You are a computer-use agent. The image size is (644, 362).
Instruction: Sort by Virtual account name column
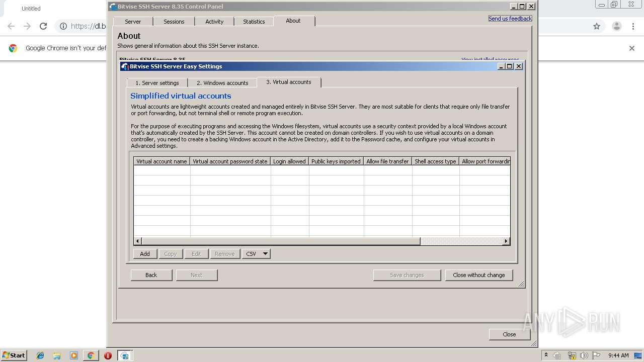[x=162, y=161]
